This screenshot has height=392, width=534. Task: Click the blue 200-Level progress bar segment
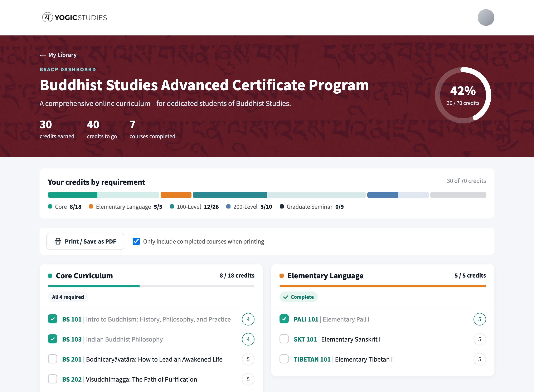(x=383, y=195)
